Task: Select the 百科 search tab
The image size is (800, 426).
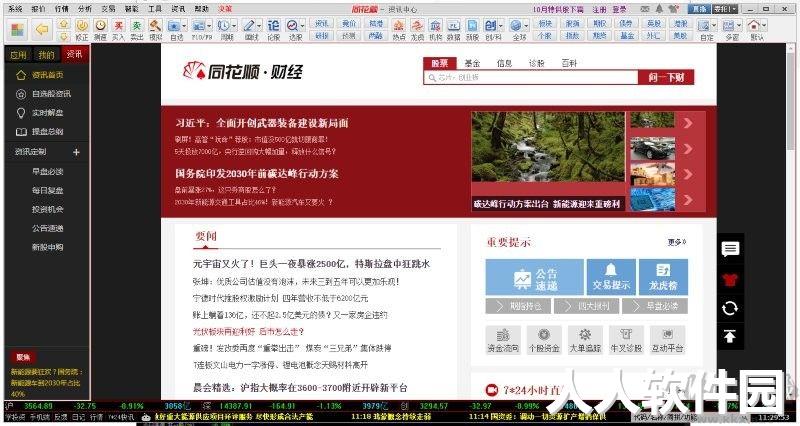Action: (569, 63)
